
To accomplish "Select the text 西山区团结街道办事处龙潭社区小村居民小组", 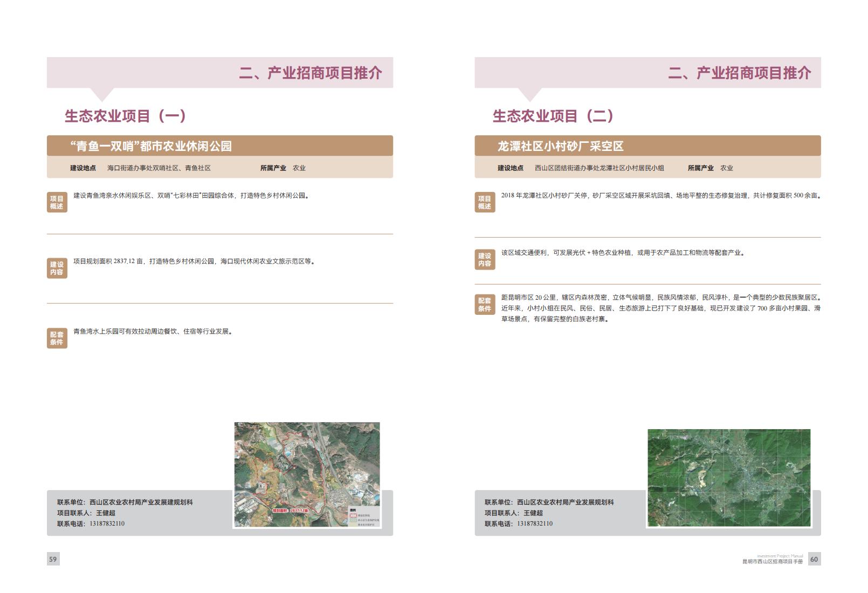I will [x=600, y=168].
